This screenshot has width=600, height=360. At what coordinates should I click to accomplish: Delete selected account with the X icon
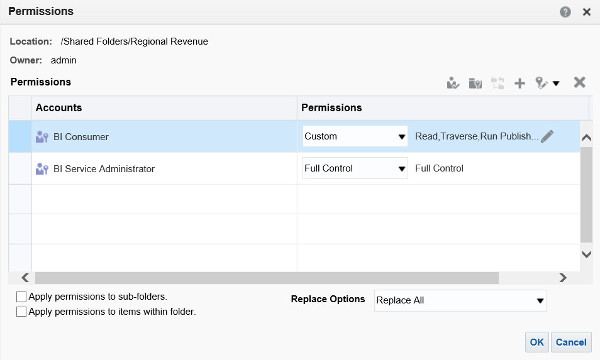[x=579, y=82]
